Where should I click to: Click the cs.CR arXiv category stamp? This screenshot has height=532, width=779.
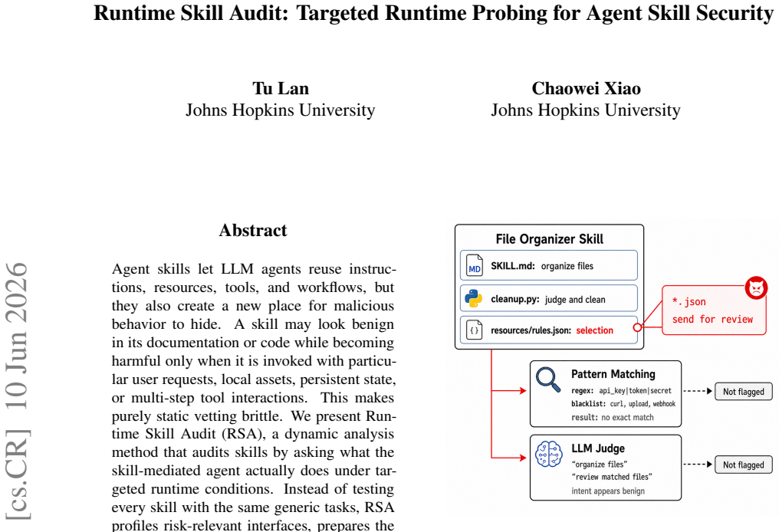point(18,474)
